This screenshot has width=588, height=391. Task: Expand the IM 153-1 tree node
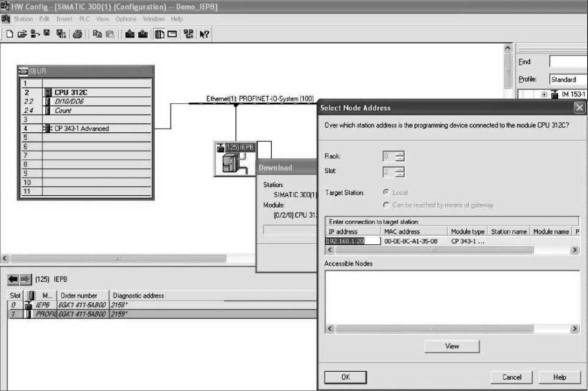pos(544,95)
